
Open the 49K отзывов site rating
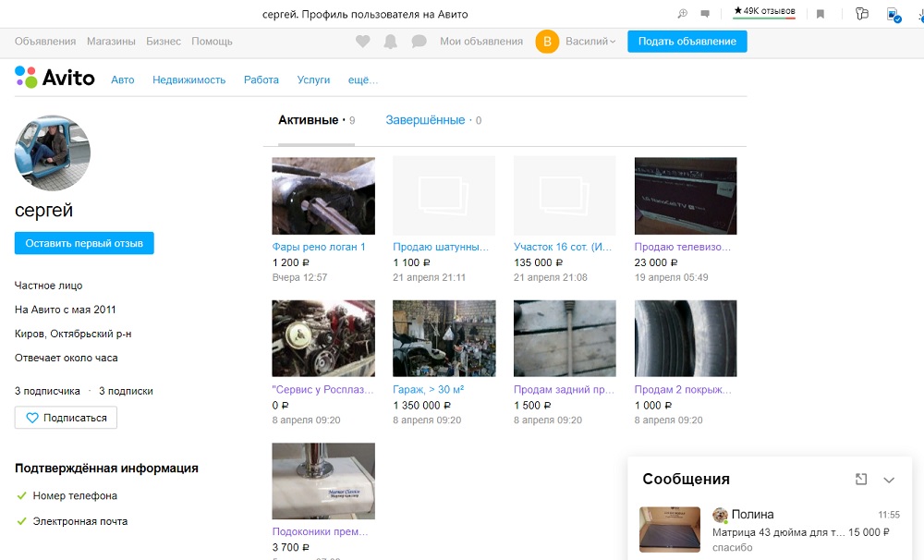pos(763,12)
